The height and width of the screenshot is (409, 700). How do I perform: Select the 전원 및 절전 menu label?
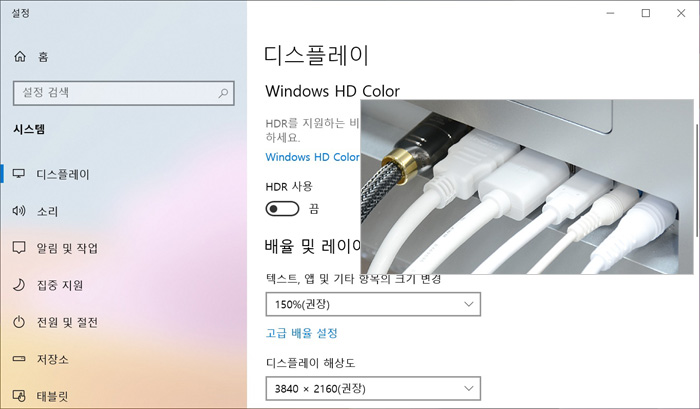click(x=67, y=322)
